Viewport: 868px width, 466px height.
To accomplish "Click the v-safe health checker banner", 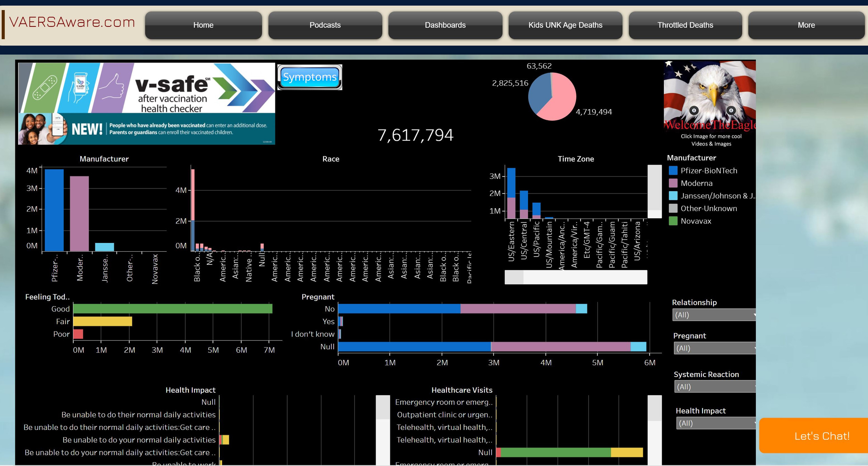I will 146,104.
